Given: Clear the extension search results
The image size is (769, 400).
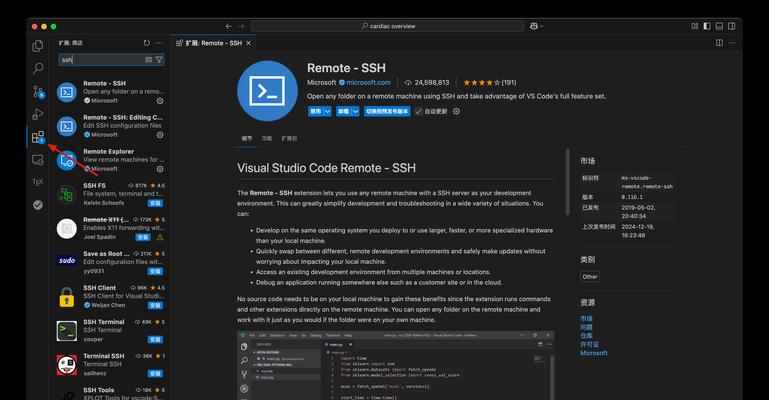Looking at the screenshot, I should pyautogui.click(x=149, y=59).
